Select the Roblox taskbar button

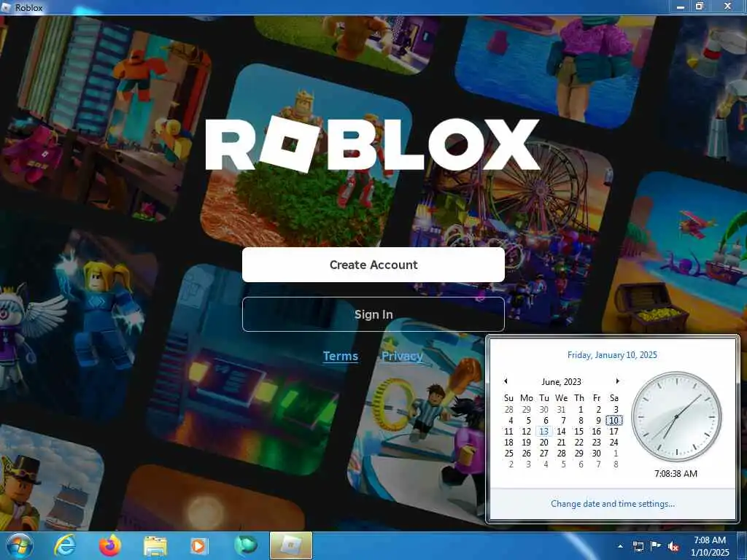point(291,545)
